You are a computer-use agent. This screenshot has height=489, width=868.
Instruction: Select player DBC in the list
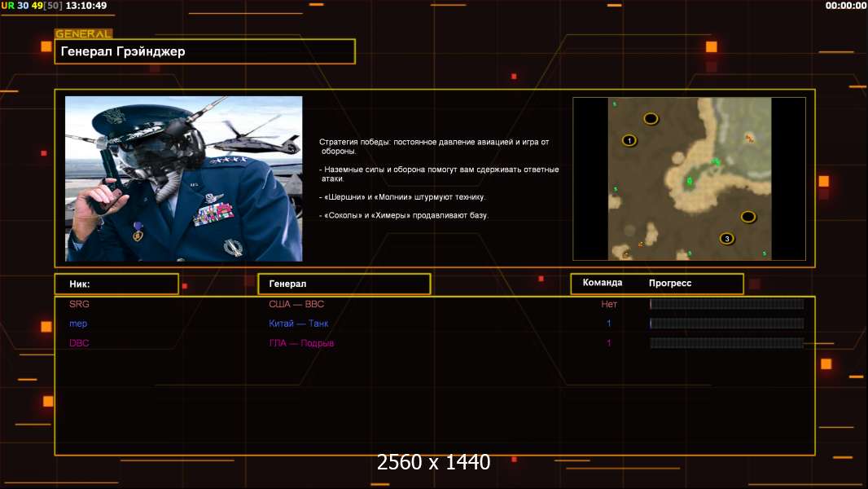pos(80,343)
